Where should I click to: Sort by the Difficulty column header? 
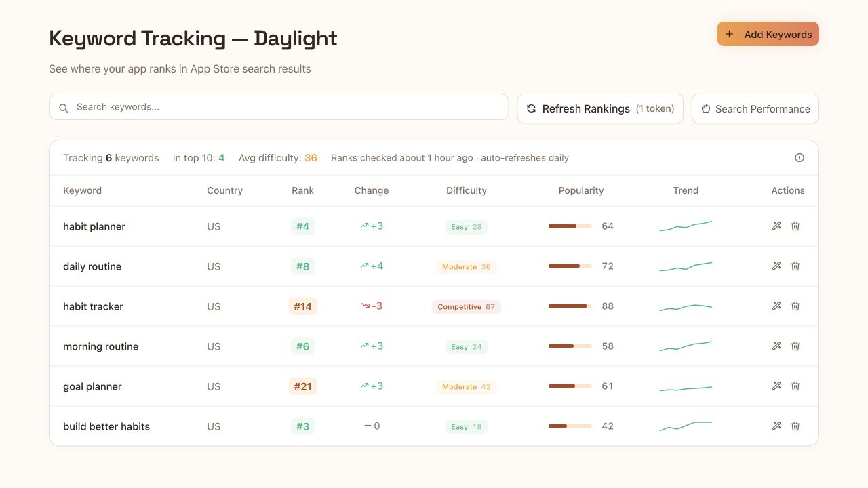point(467,190)
